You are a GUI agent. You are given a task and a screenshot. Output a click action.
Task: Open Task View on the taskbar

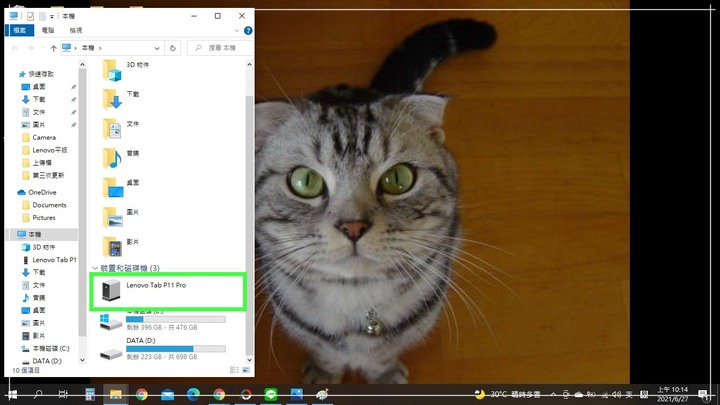[x=63, y=394]
